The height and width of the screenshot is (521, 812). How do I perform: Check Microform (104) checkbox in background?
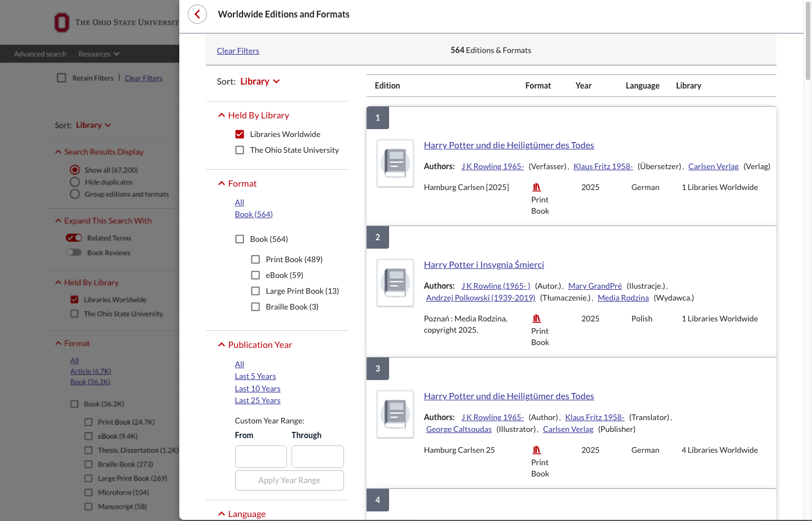click(88, 492)
